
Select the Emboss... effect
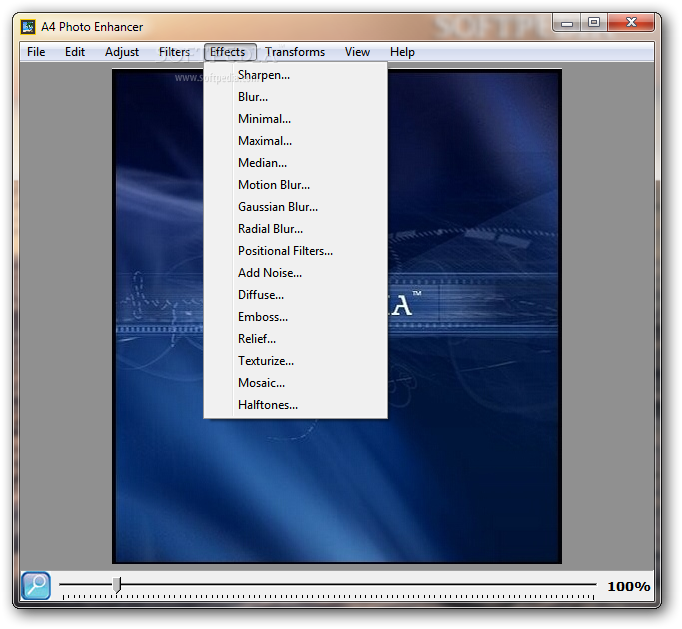pyautogui.click(x=295, y=317)
